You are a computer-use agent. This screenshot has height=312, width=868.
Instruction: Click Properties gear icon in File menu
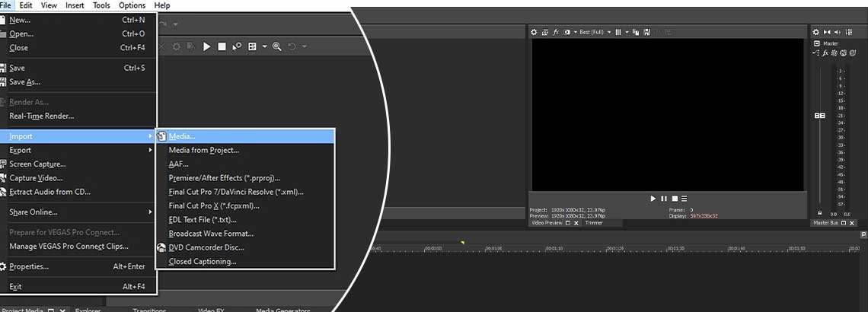tap(3, 266)
